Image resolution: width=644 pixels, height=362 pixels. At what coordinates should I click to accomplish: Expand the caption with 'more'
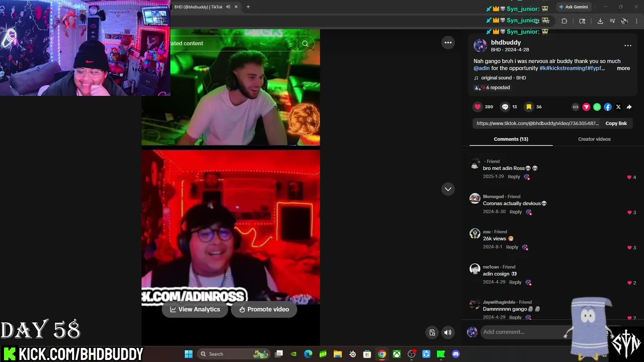click(x=623, y=68)
